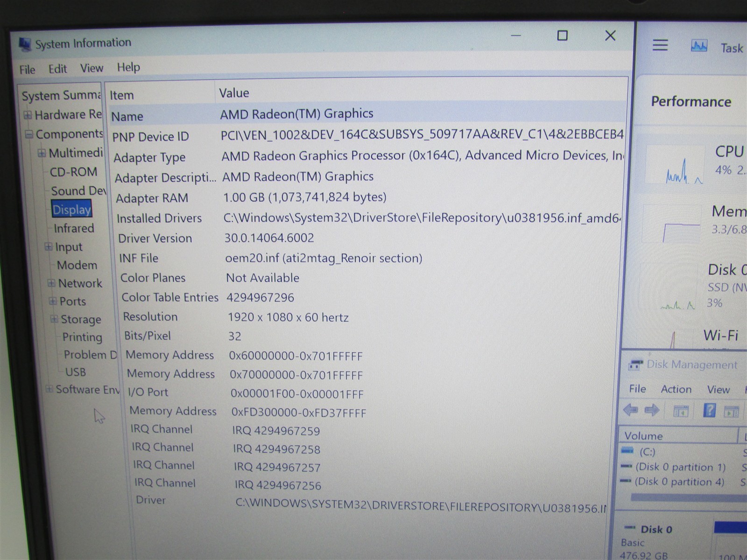Select Memory Address 0xFD300000 row
Image resolution: width=747 pixels, height=560 pixels.
[373, 412]
